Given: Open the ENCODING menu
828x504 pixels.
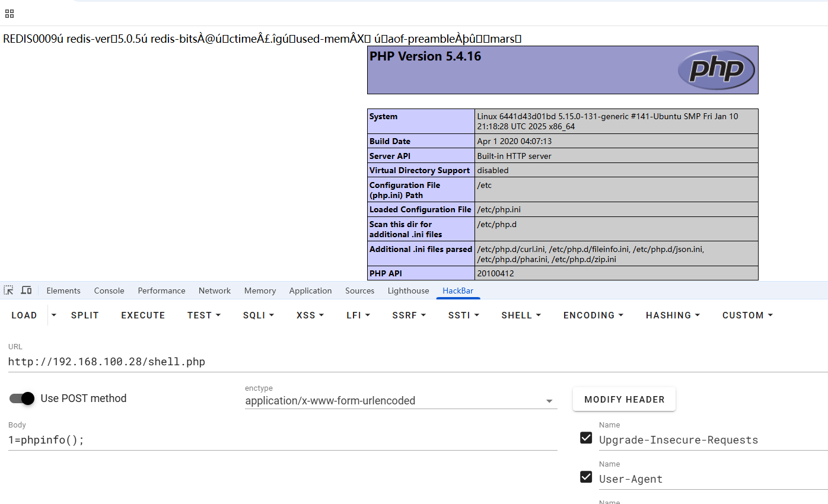Looking at the screenshot, I should [593, 315].
